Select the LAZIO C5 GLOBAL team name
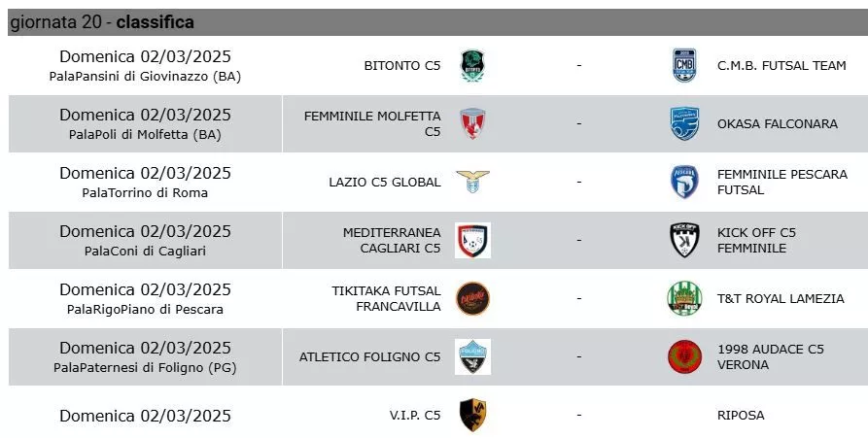 385,182
